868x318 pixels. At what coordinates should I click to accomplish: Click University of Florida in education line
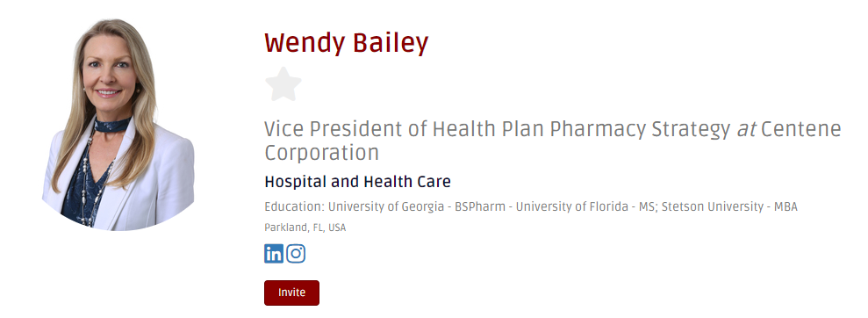coord(572,206)
